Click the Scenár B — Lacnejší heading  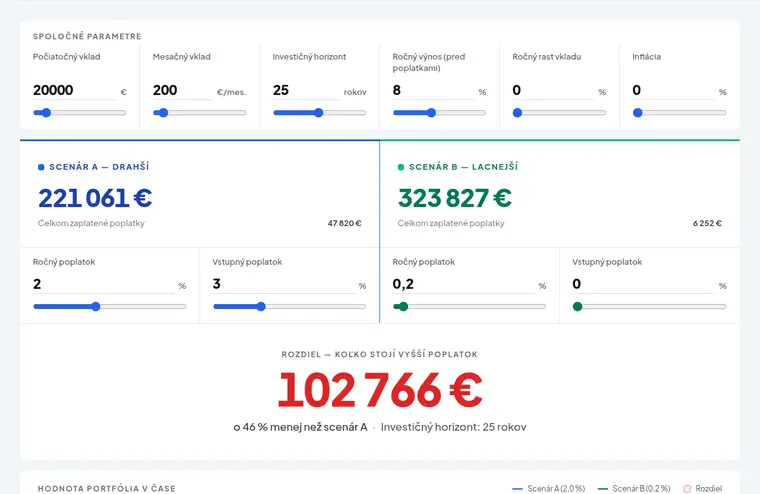pos(463,167)
